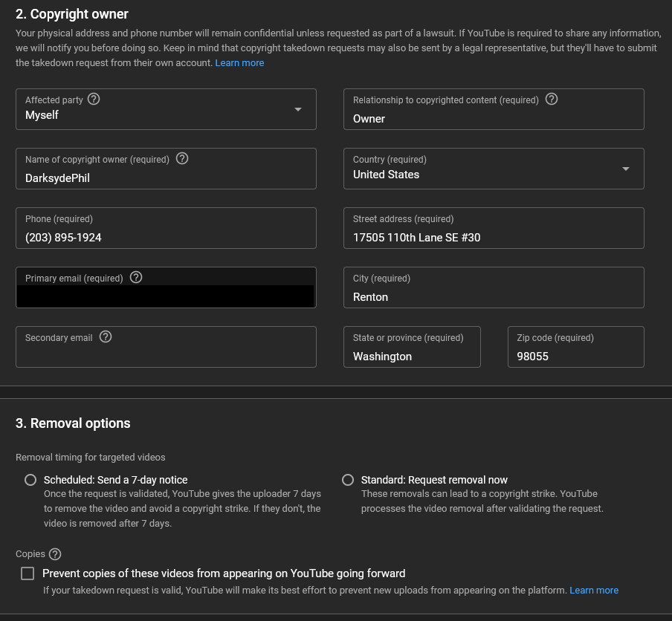Open Learn more link about preventing copies

pyautogui.click(x=593, y=590)
